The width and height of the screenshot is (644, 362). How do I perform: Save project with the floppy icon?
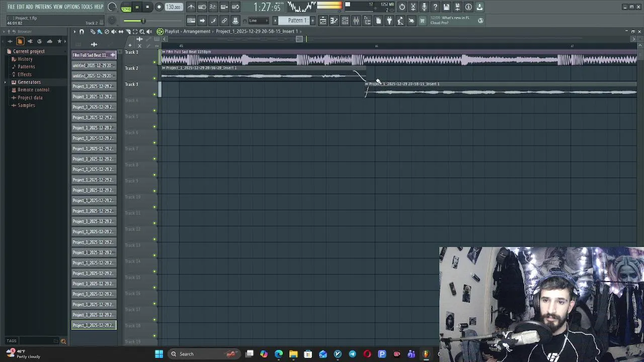446,7
